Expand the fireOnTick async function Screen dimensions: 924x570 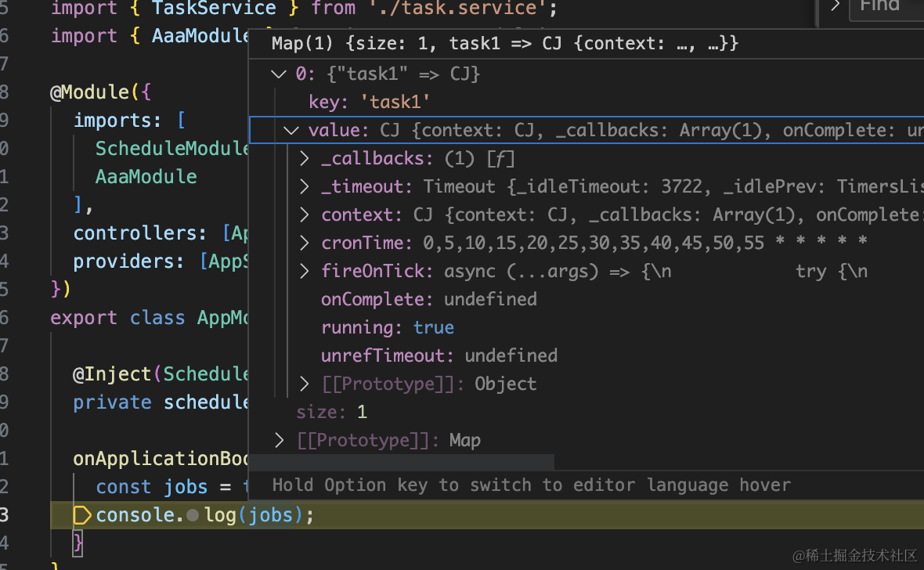coord(305,272)
